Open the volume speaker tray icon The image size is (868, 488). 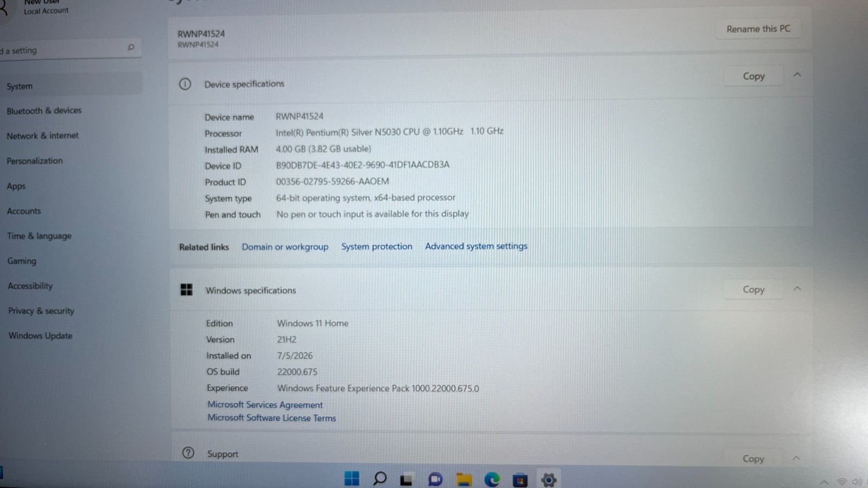click(x=857, y=481)
